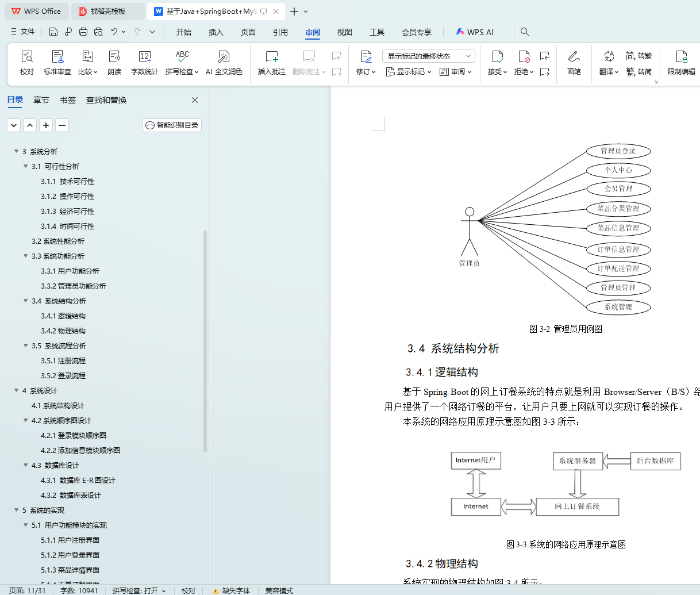Collapse 4.3 数据库设计 node

(26, 465)
